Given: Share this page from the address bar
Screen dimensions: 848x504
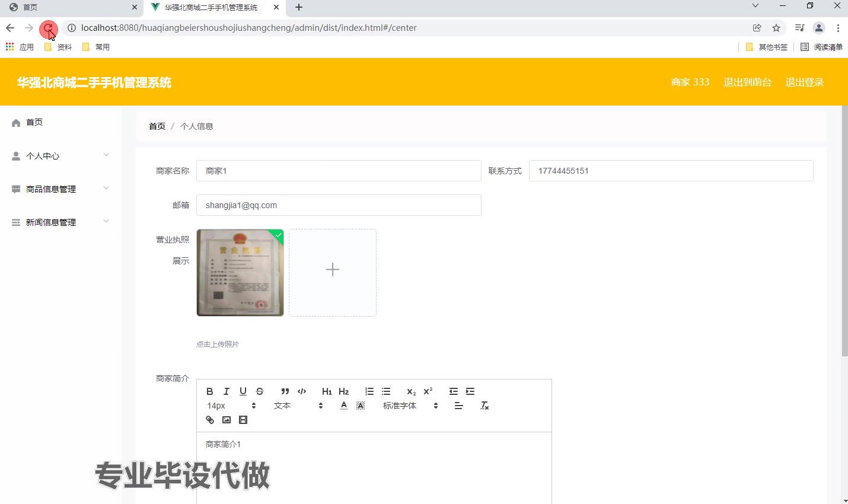Looking at the screenshot, I should 757,28.
